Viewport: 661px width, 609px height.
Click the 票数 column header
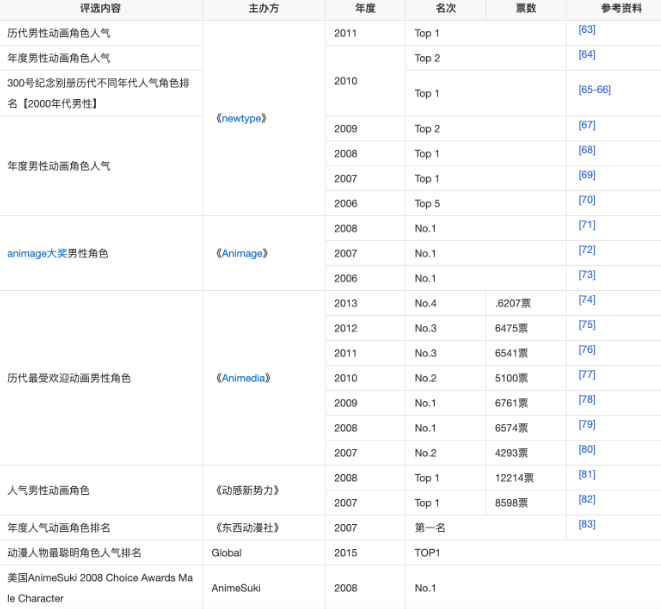point(526,8)
